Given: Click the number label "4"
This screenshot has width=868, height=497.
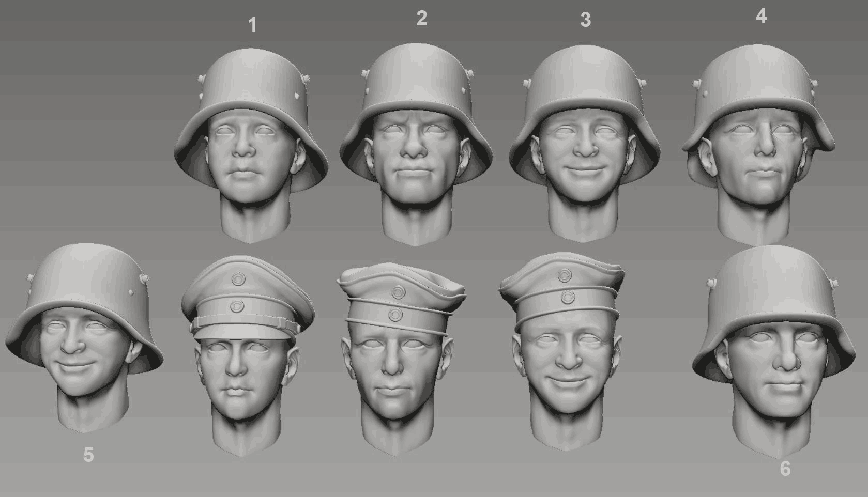Looking at the screenshot, I should click(x=761, y=16).
